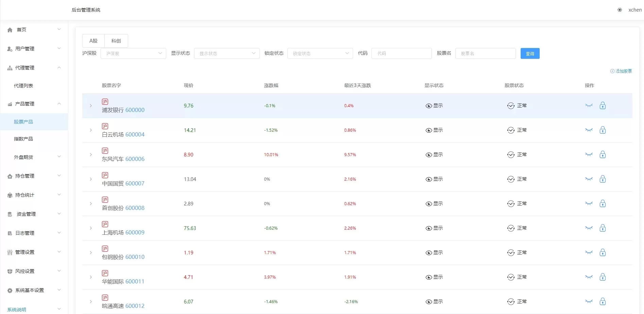Click the lock icon for 华能国际 row
Viewport: 644px width, 314px height.
(603, 277)
